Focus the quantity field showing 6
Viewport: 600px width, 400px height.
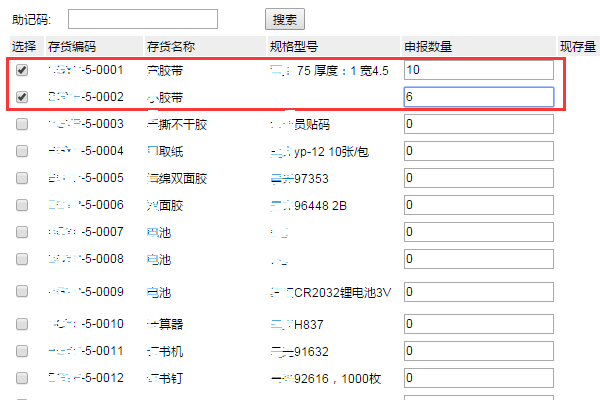click(x=478, y=97)
